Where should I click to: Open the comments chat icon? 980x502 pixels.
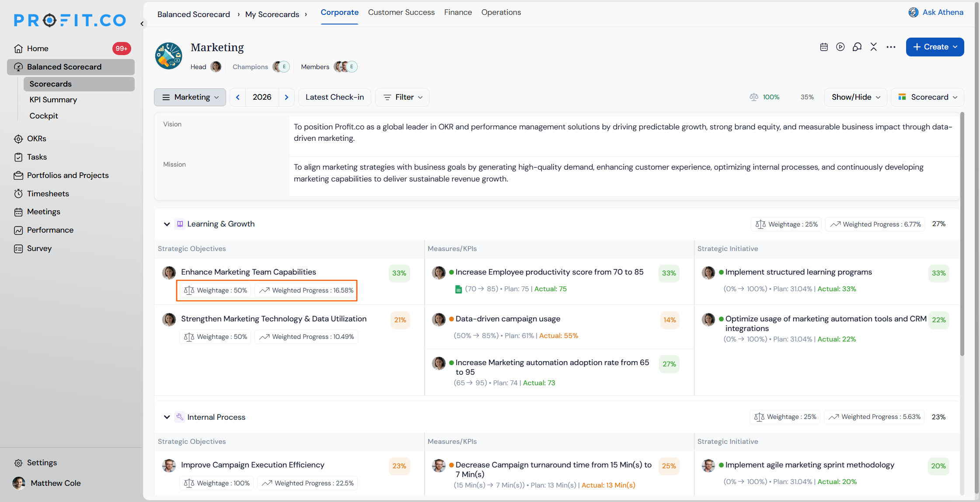[857, 47]
